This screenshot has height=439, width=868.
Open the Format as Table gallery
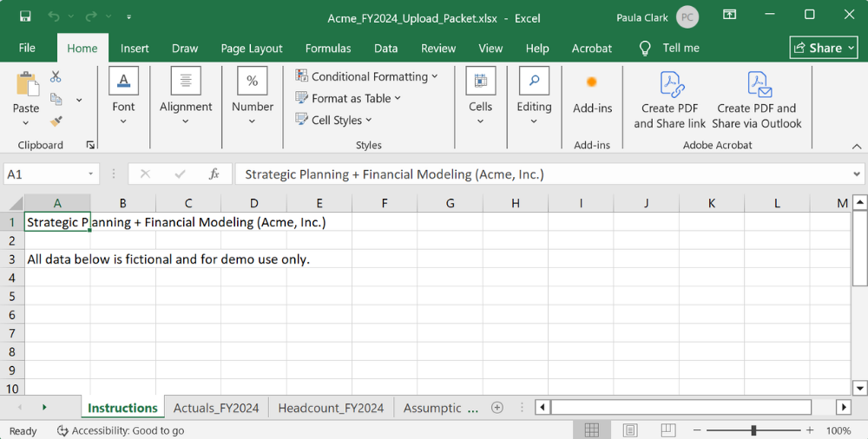[x=348, y=99]
